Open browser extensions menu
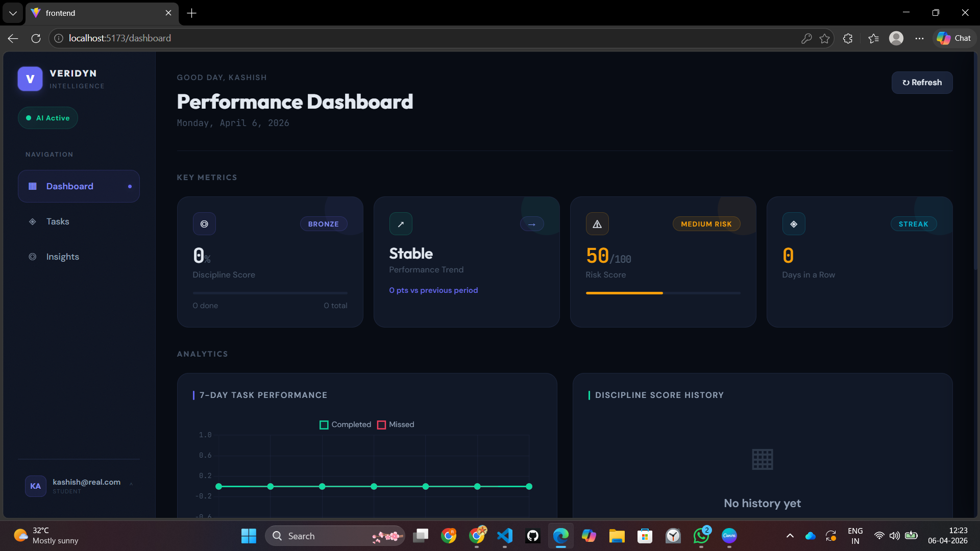The image size is (980, 551). pyautogui.click(x=848, y=38)
